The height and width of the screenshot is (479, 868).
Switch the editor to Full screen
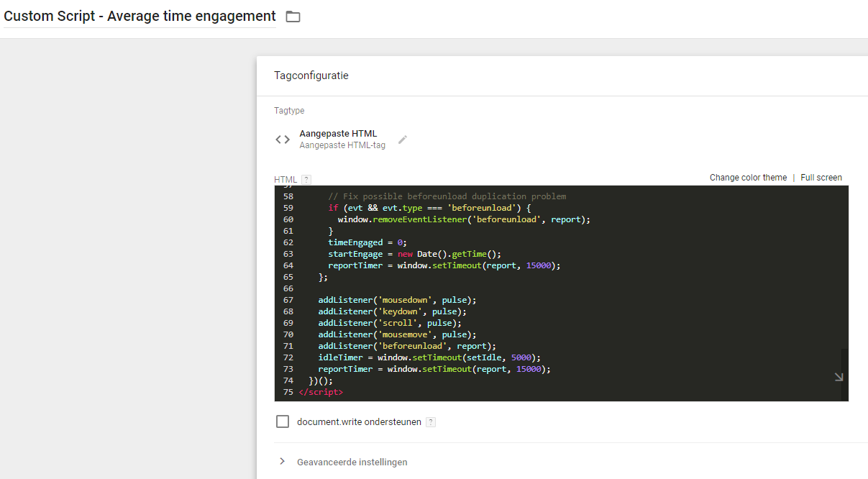tap(821, 178)
